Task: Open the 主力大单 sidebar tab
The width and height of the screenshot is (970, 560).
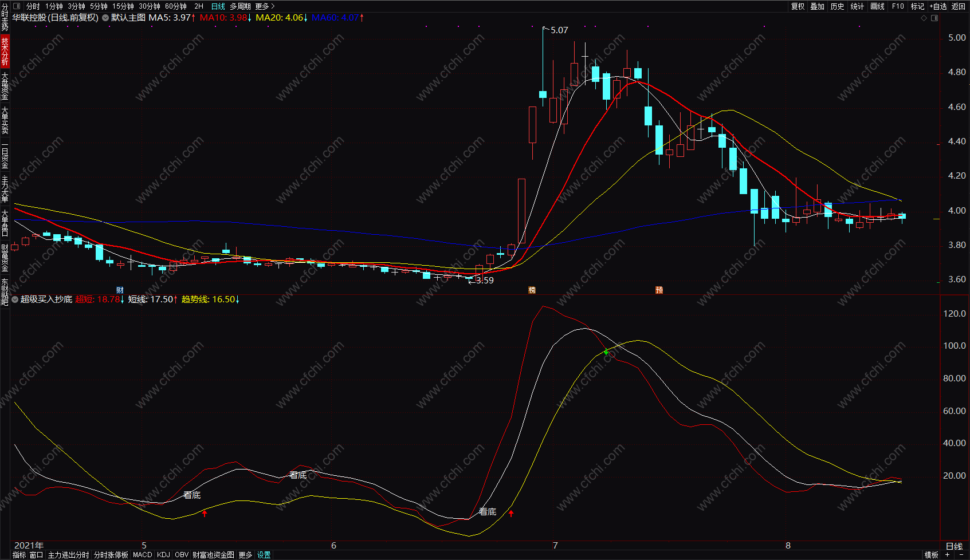Action: coord(5,189)
